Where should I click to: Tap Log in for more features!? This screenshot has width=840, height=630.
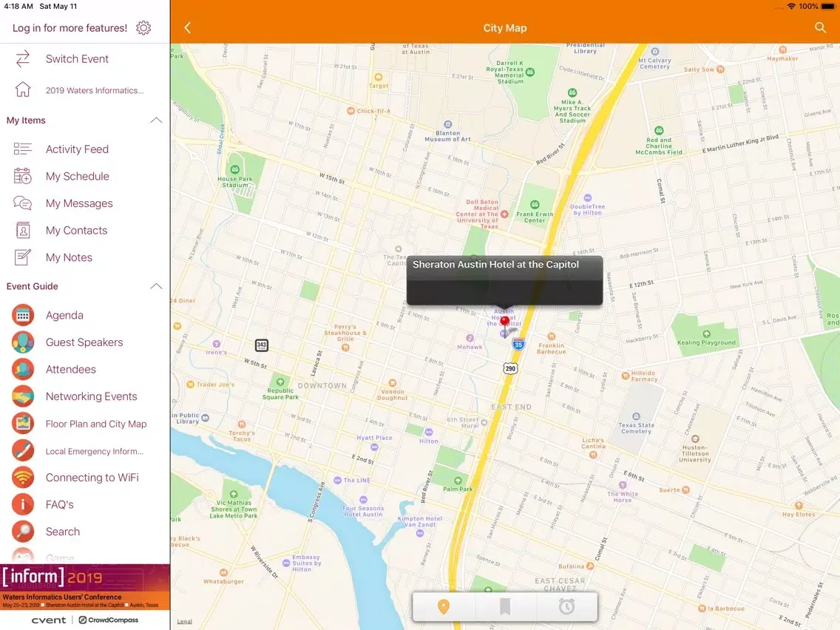(x=70, y=28)
